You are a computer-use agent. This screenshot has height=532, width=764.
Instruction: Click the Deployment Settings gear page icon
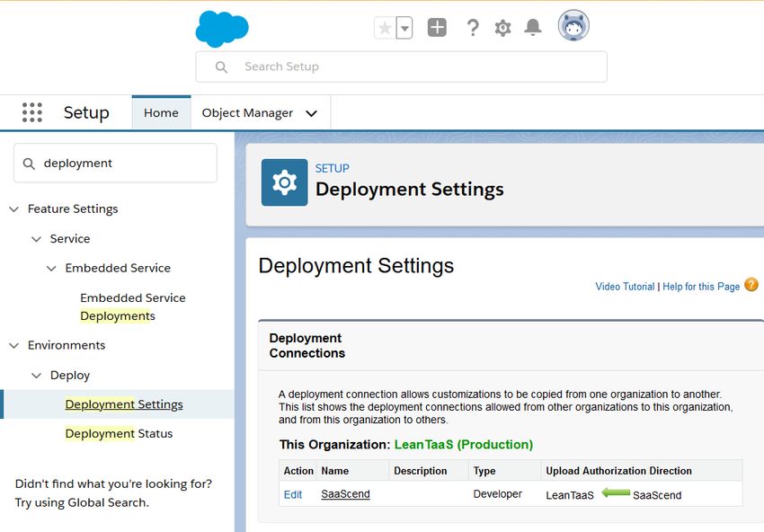coord(285,182)
